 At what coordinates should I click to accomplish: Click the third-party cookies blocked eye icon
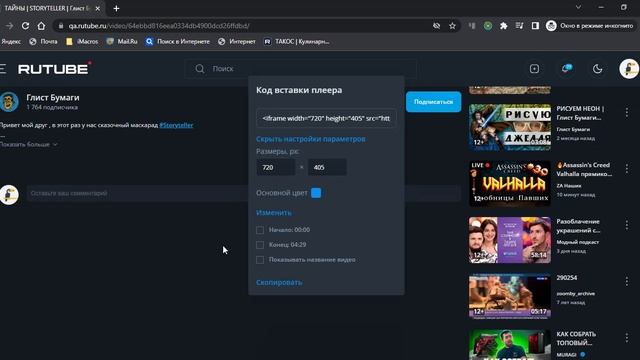tap(436, 26)
